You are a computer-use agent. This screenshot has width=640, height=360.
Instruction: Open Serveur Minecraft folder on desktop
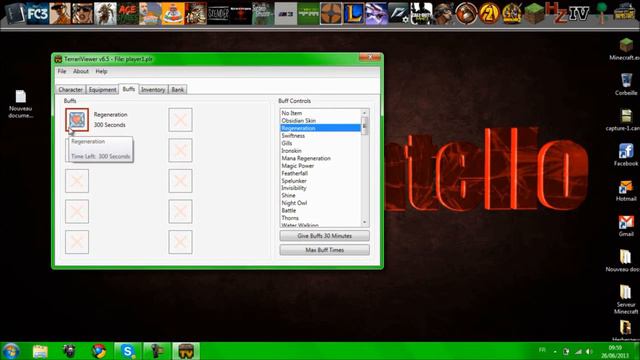tap(626, 298)
